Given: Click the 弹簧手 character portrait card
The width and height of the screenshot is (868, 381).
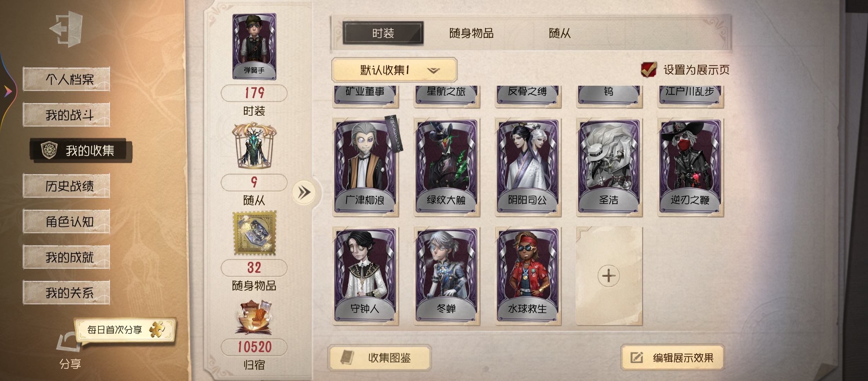Looking at the screenshot, I should [254, 46].
